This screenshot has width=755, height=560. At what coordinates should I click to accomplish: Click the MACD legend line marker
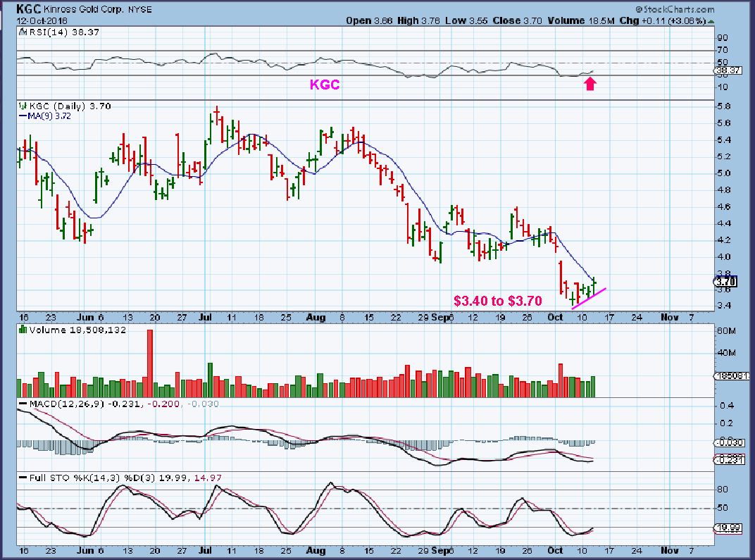pos(23,404)
